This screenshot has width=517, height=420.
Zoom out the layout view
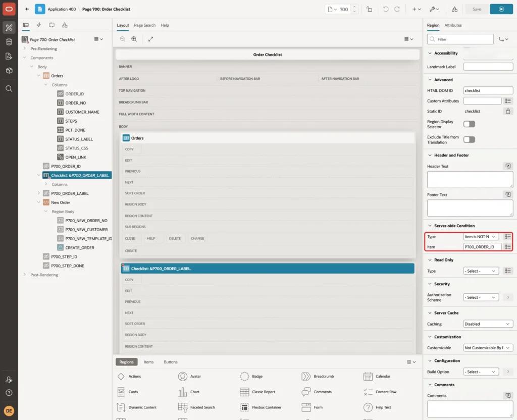tap(122, 39)
